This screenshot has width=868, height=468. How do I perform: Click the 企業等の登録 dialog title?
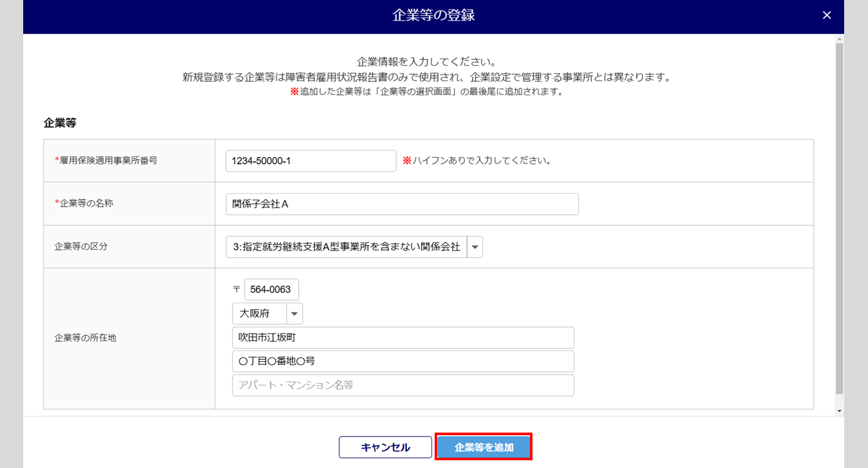coord(434,15)
